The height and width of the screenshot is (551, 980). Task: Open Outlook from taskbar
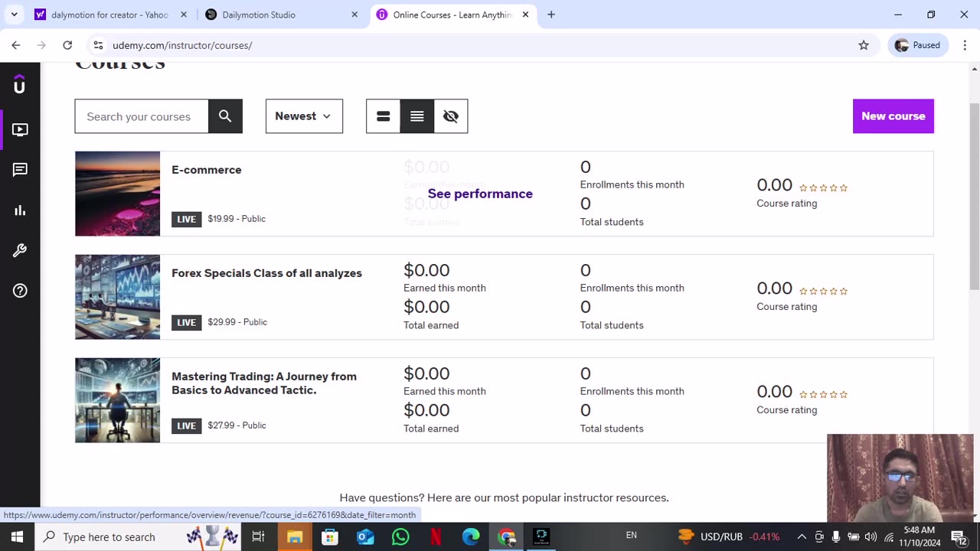365,536
